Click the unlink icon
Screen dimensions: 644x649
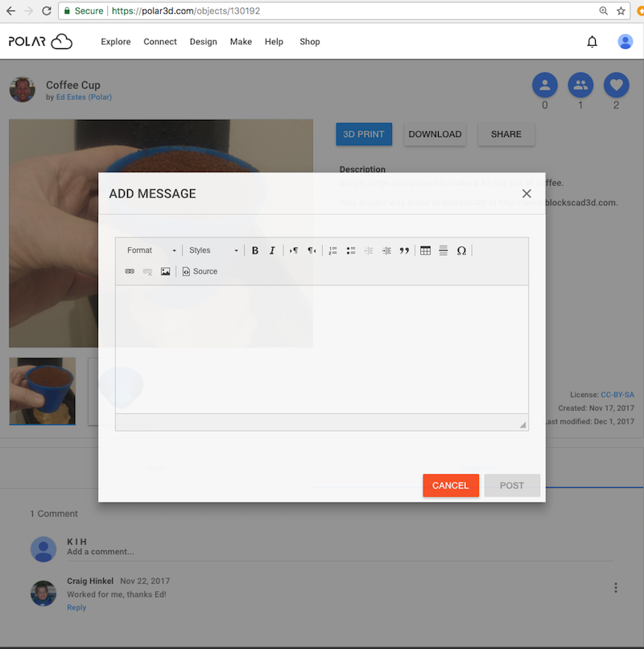point(147,271)
